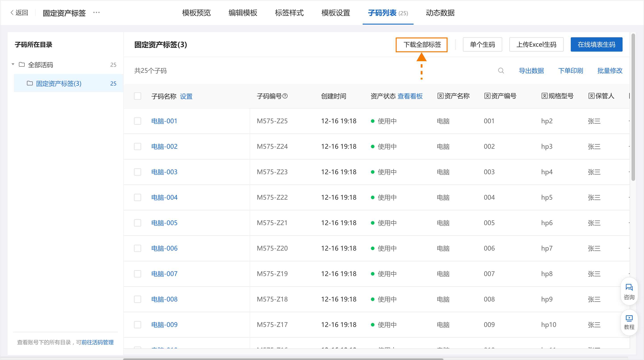Open the 标签样式 tab

(289, 13)
